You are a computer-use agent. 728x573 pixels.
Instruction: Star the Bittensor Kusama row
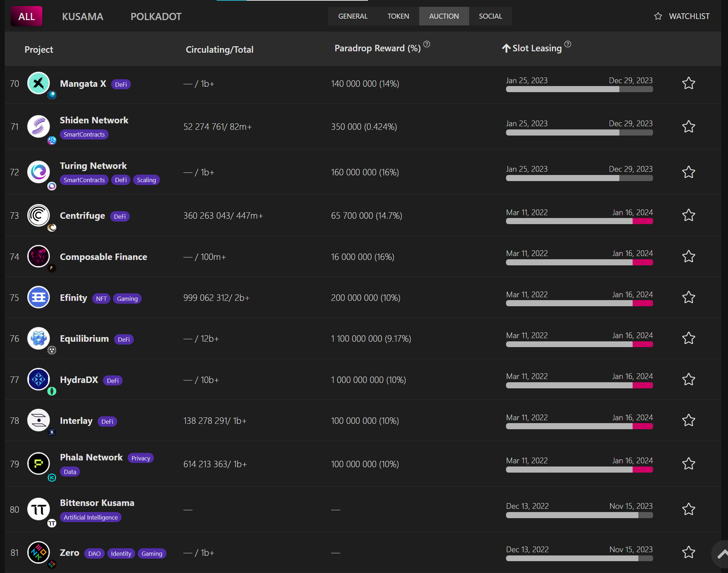[x=689, y=509]
